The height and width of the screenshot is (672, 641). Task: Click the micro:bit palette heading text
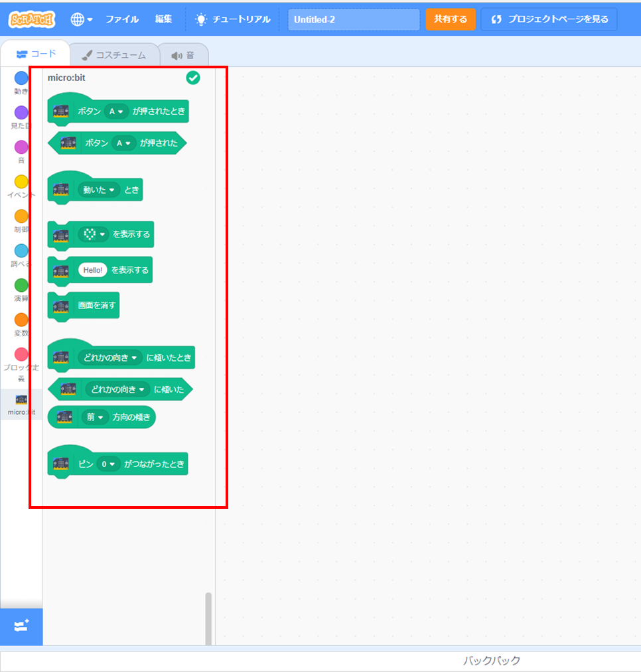click(x=66, y=78)
